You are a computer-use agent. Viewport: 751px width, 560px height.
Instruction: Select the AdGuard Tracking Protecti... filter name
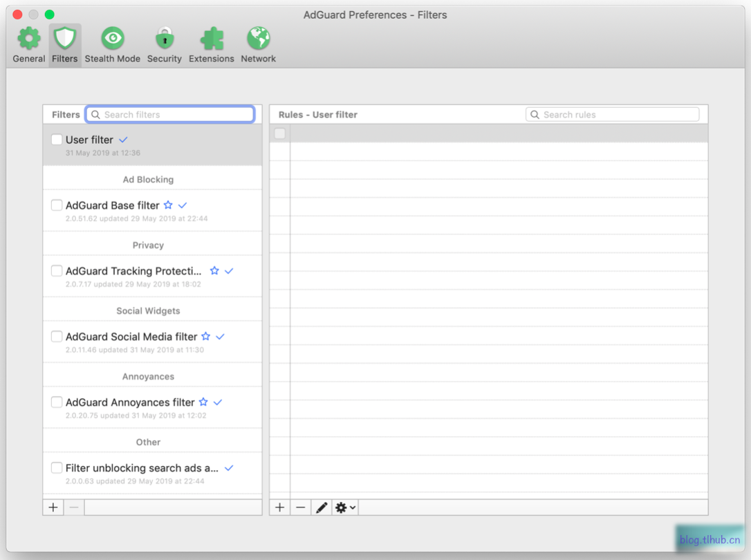[133, 271]
